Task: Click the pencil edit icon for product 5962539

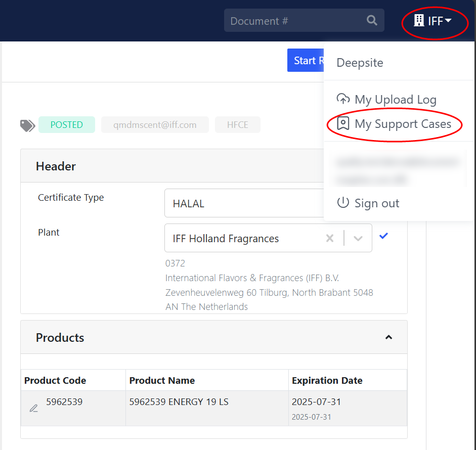Action: pyautogui.click(x=34, y=408)
